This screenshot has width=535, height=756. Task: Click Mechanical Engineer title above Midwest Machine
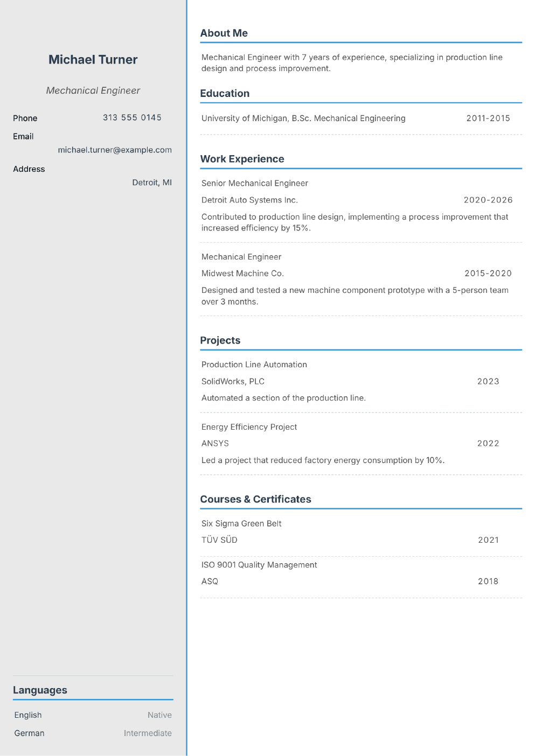241,257
